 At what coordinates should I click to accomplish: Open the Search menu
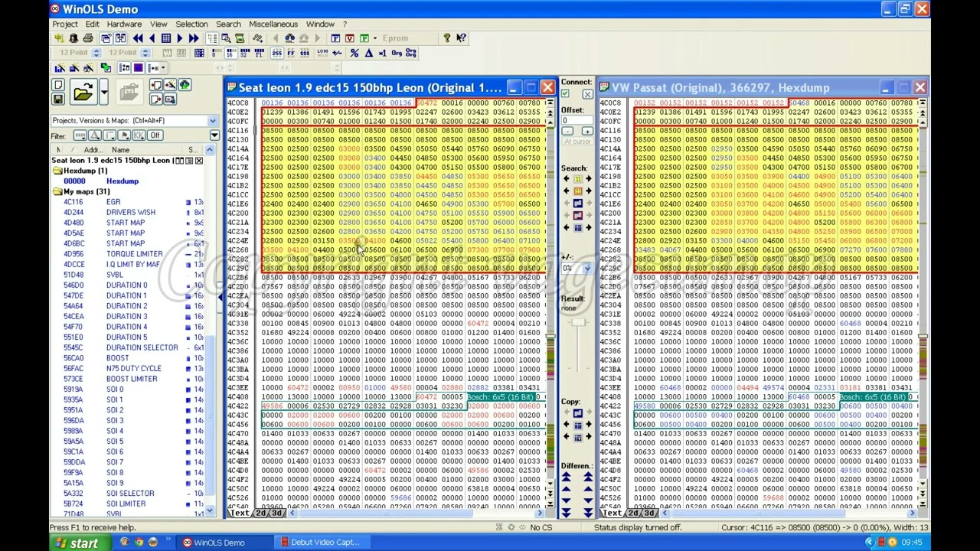click(x=228, y=24)
